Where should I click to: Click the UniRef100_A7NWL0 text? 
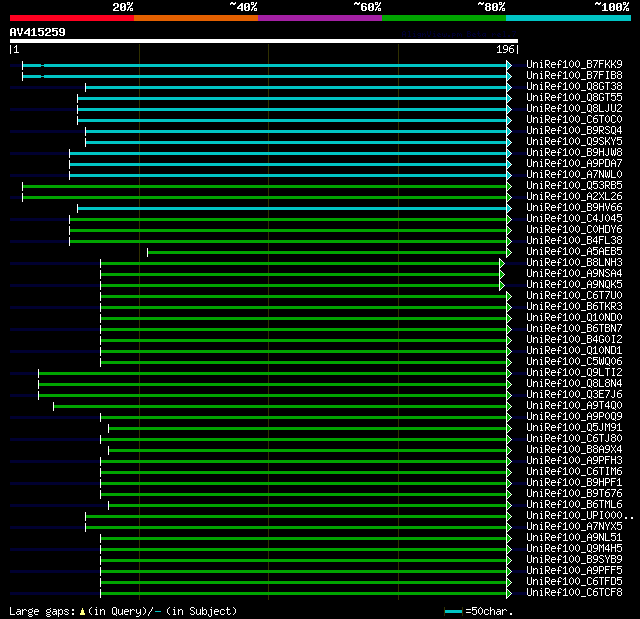(x=574, y=175)
